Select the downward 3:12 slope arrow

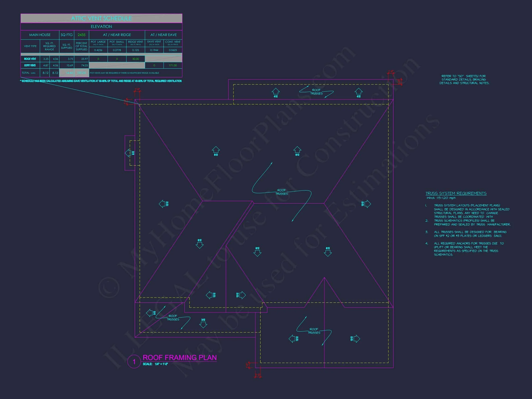pyautogui.click(x=203, y=325)
